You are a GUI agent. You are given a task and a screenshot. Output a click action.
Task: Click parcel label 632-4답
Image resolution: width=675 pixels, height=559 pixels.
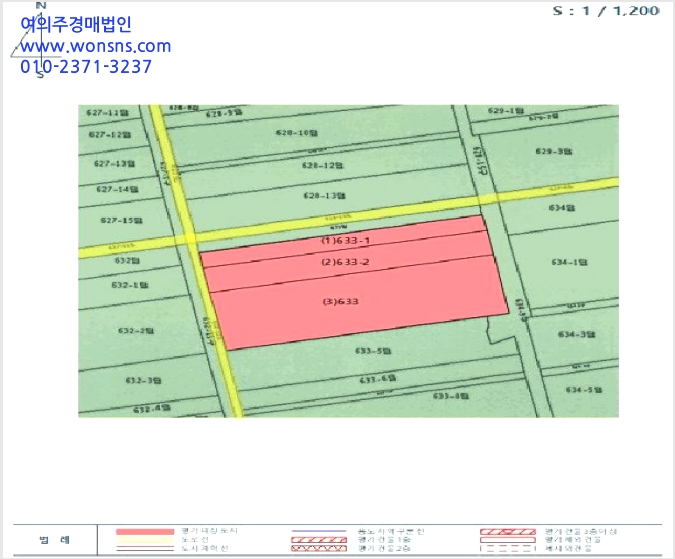[152, 408]
